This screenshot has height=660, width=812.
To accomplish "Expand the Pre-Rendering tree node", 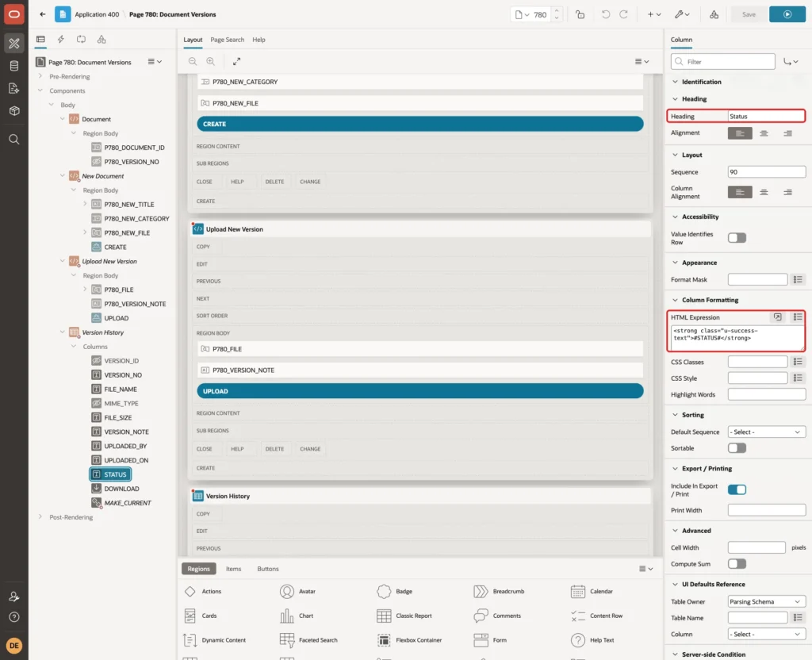I will click(x=40, y=76).
